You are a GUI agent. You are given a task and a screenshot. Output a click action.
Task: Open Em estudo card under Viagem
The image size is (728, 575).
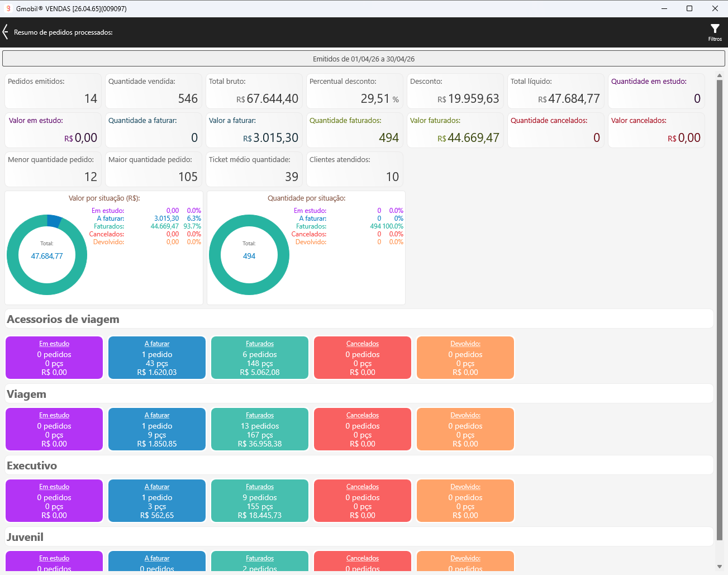pyautogui.click(x=54, y=429)
